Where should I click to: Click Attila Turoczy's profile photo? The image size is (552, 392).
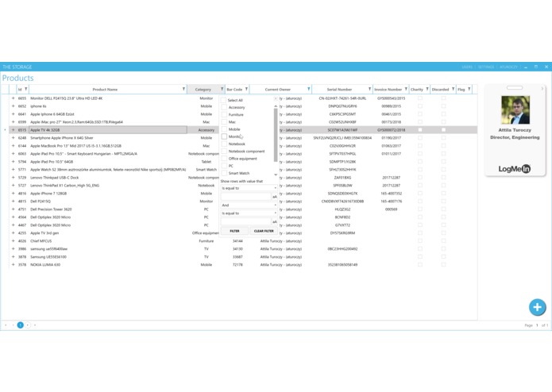(x=515, y=110)
